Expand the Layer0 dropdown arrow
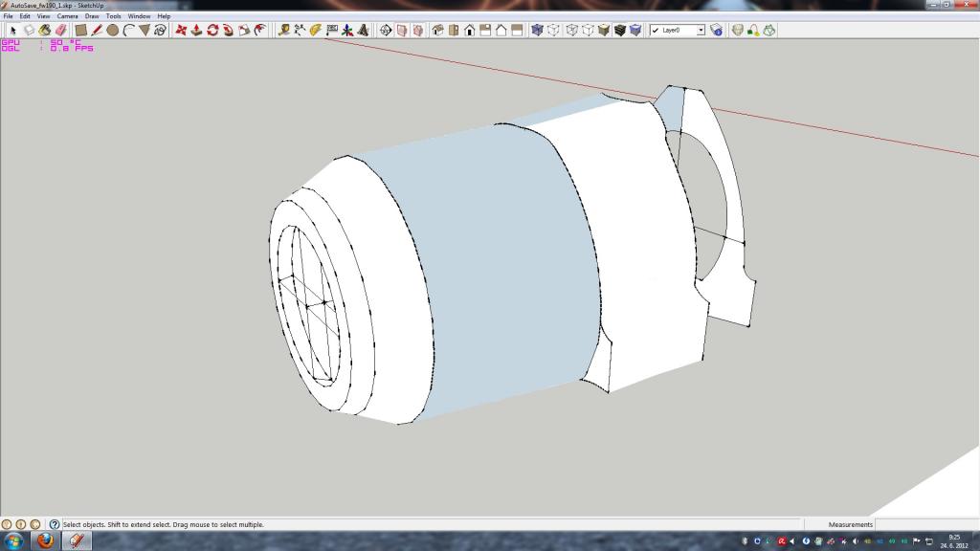 tap(701, 30)
